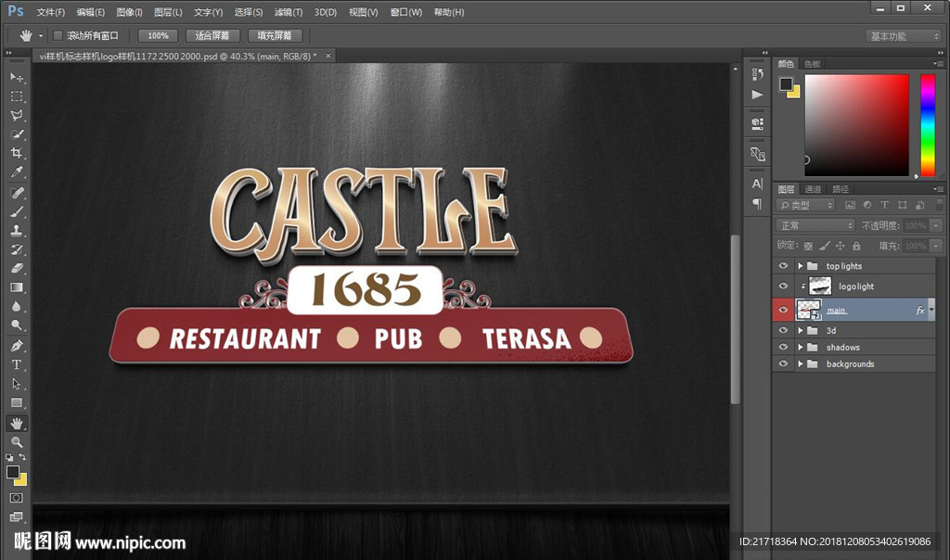950x560 pixels.
Task: Select the Pen tool
Action: pos(17,346)
